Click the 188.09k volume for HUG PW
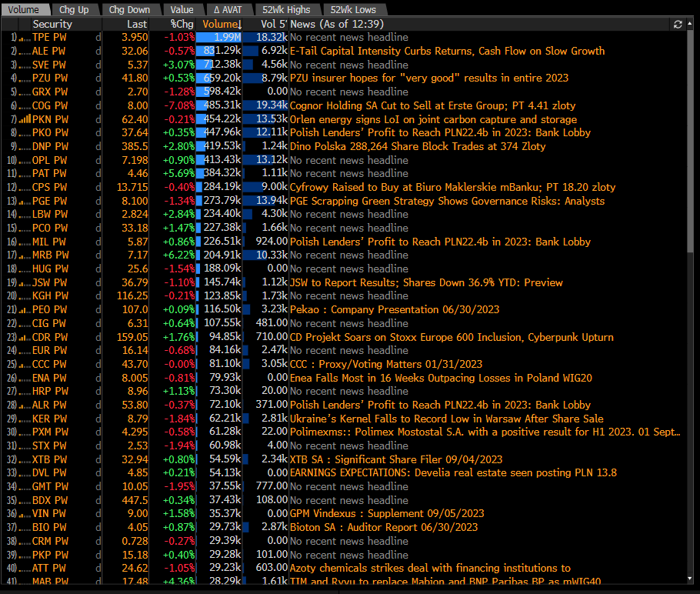700x594 pixels. [x=222, y=269]
